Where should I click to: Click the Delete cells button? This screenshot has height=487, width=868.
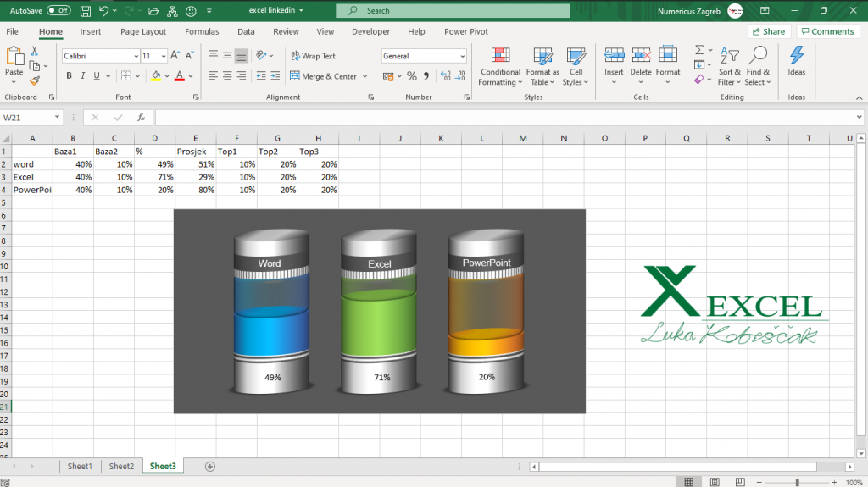[x=641, y=66]
